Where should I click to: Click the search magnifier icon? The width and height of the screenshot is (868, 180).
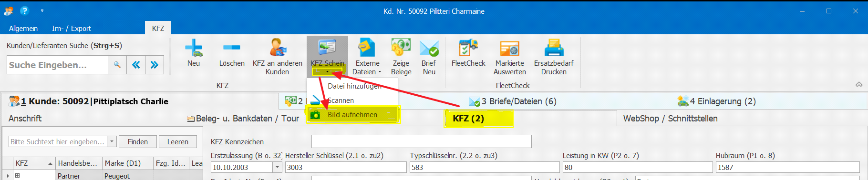point(117,65)
